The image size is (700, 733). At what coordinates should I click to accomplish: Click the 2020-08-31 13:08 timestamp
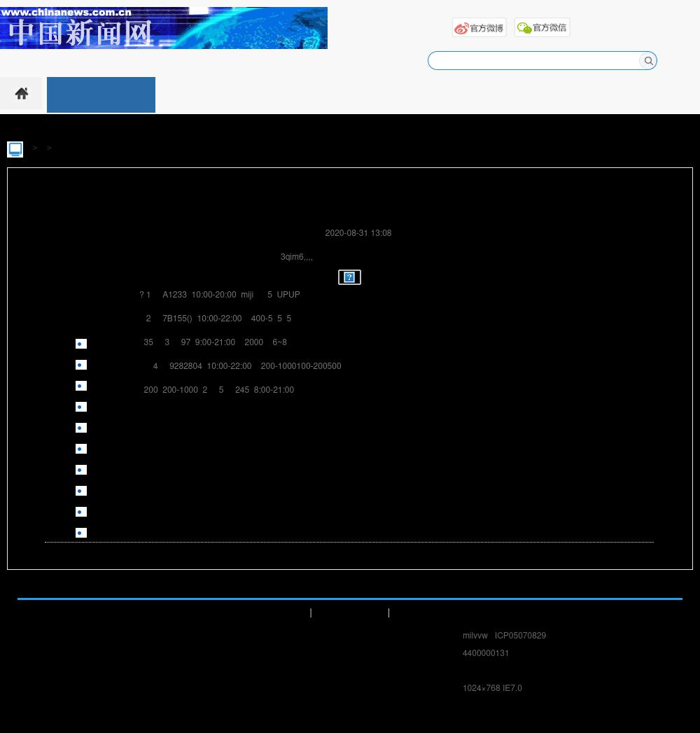click(x=358, y=233)
